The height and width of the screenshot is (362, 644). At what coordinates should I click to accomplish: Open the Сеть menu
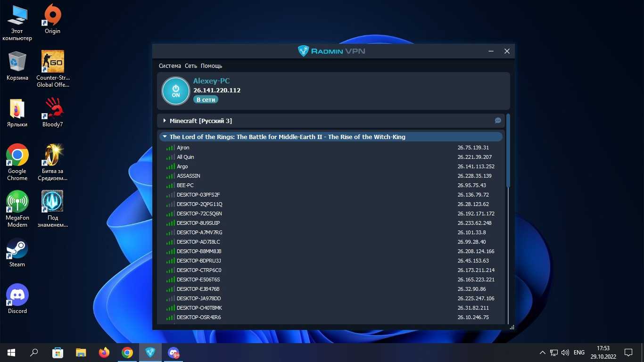pos(191,66)
